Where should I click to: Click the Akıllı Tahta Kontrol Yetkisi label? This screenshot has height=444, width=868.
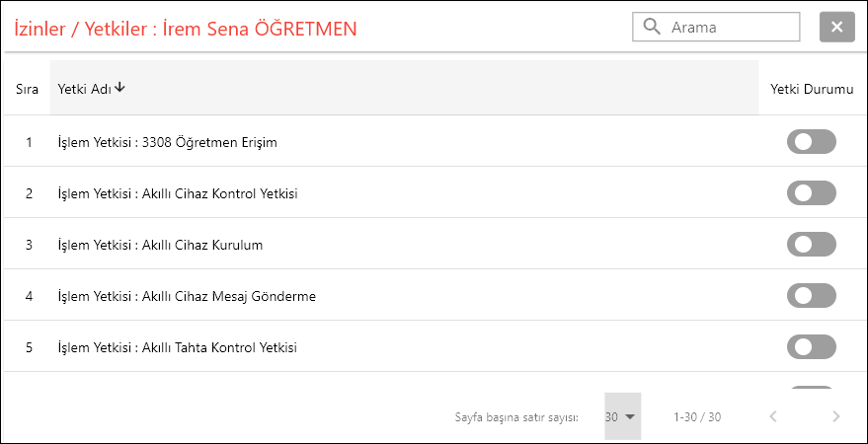(x=177, y=347)
